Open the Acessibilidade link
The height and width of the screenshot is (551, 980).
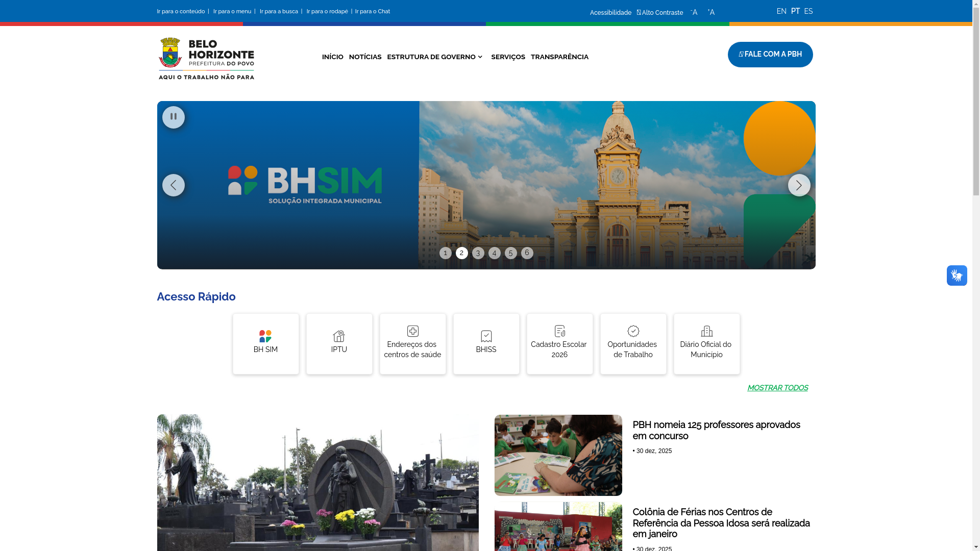pos(610,13)
